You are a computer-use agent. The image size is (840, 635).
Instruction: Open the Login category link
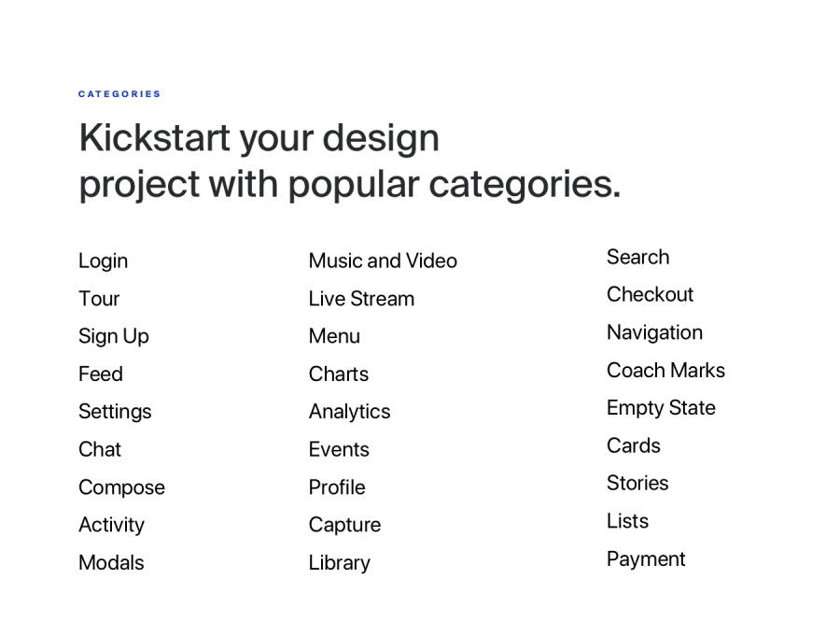pyautogui.click(x=103, y=261)
